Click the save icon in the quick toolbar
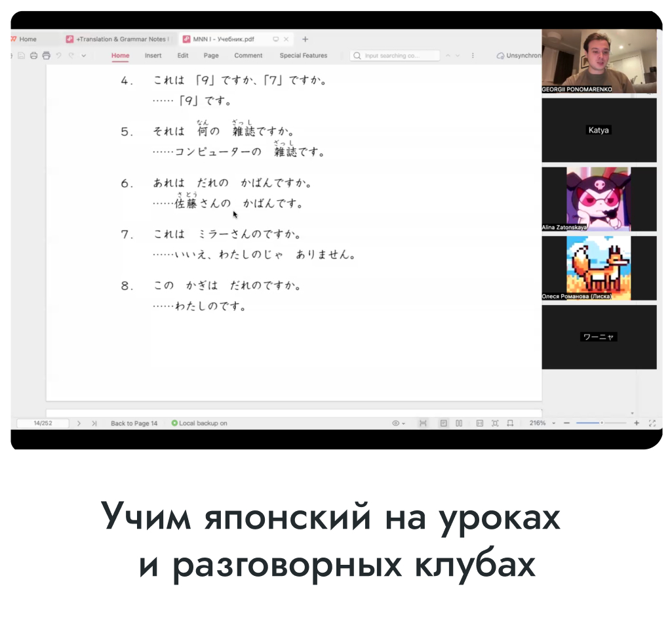672x635 pixels. coord(21,55)
